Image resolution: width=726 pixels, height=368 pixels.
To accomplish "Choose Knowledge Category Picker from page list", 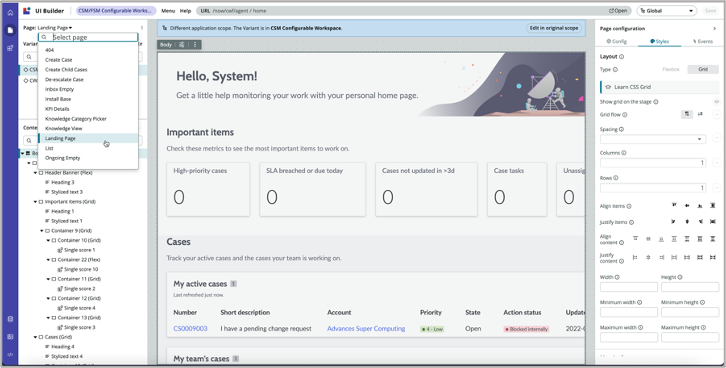I will (x=88, y=119).
